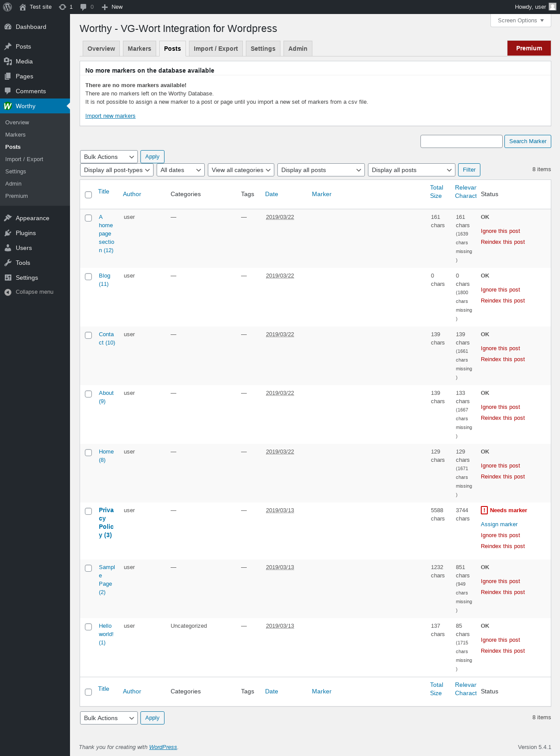Open the bottom Bulk Actions dropdown
Image resolution: width=560 pixels, height=756 pixels.
(x=109, y=718)
